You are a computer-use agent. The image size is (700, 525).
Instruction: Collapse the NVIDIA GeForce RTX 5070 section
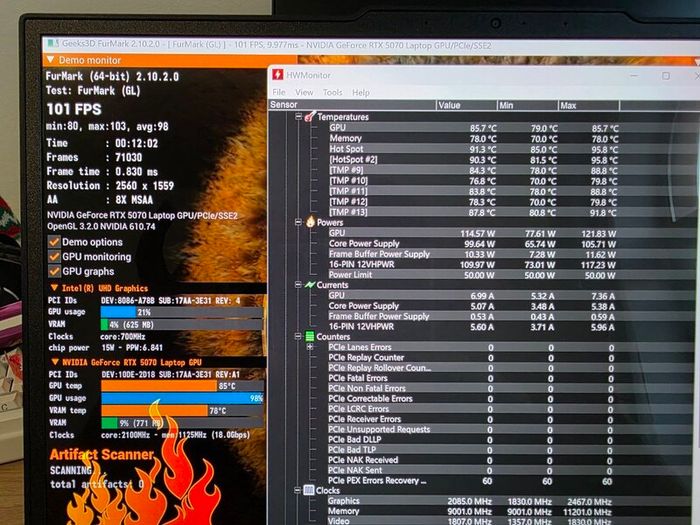(55, 362)
